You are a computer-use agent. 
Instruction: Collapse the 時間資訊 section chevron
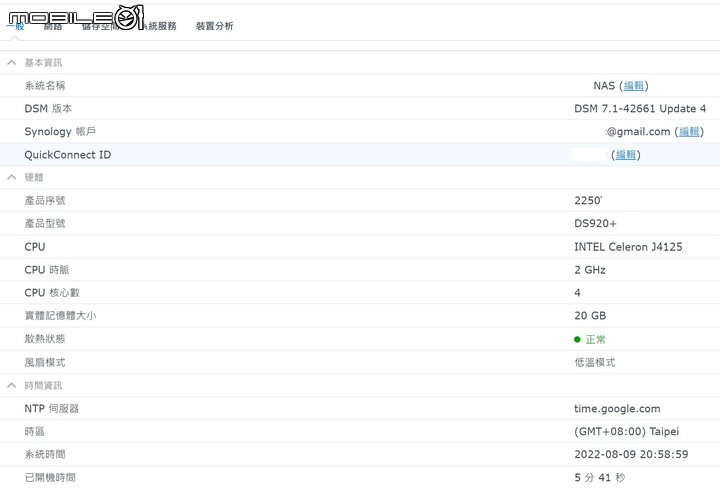tap(12, 385)
